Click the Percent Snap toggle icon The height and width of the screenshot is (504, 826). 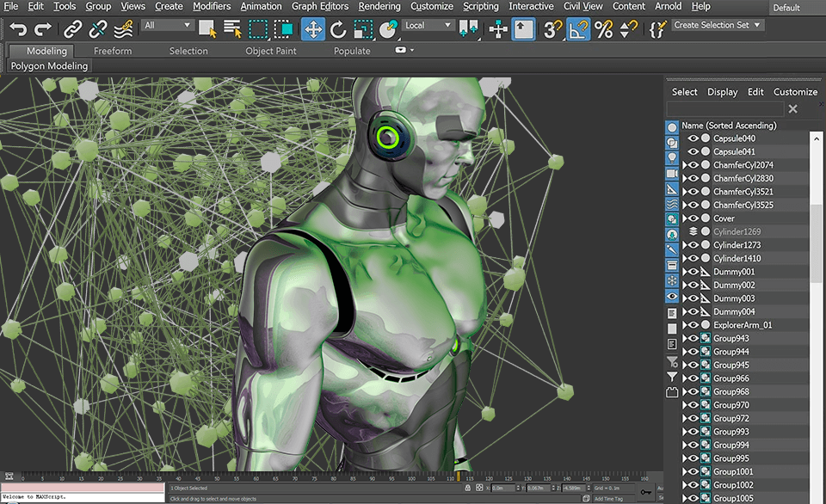(602, 28)
